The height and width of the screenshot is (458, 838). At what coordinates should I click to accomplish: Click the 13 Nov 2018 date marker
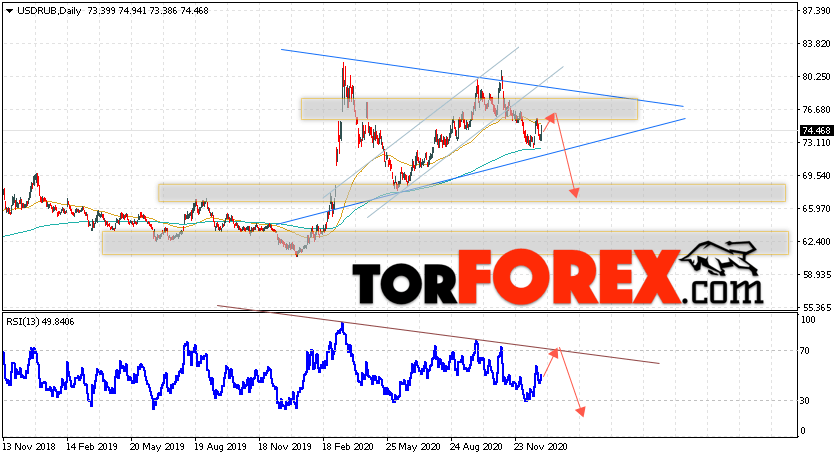[x=28, y=446]
